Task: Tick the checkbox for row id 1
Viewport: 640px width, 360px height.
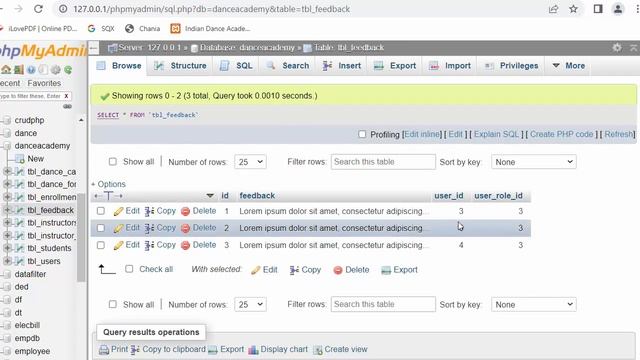Action: pyautogui.click(x=101, y=211)
